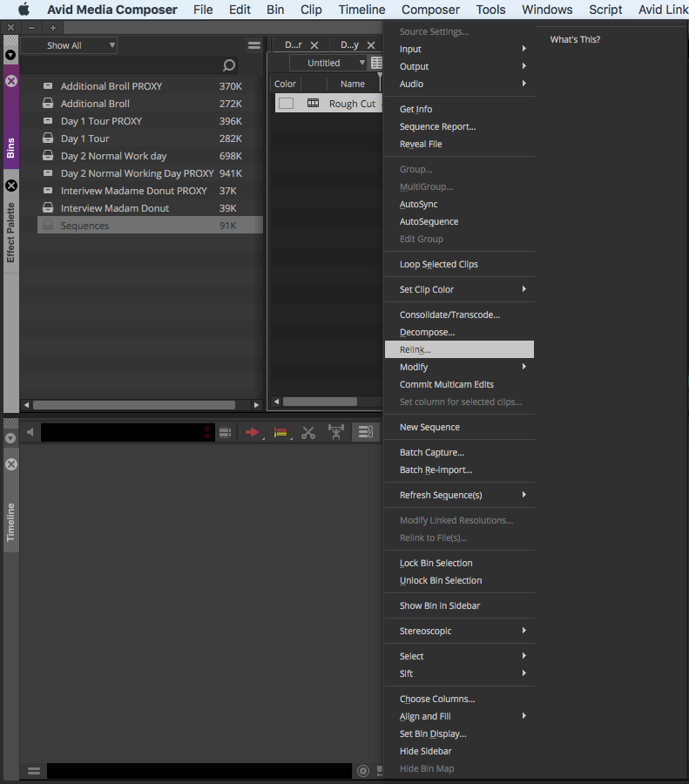The width and height of the screenshot is (689, 784).
Task: Click the Additional Broll open-bin icon
Action: (48, 104)
